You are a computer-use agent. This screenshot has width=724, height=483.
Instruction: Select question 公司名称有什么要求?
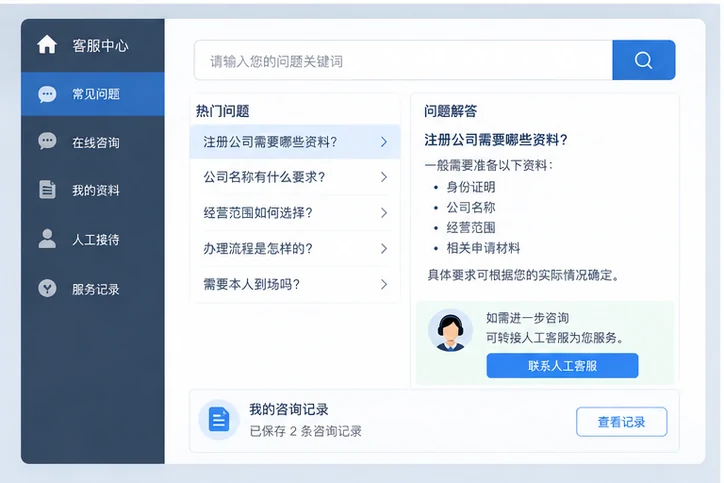(x=295, y=177)
